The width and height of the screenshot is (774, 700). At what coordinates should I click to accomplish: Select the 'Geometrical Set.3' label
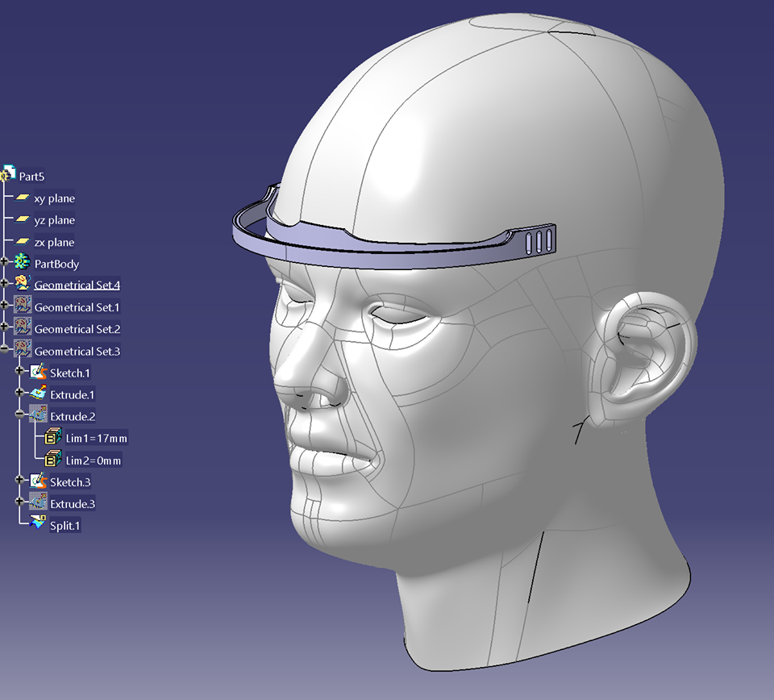77,352
